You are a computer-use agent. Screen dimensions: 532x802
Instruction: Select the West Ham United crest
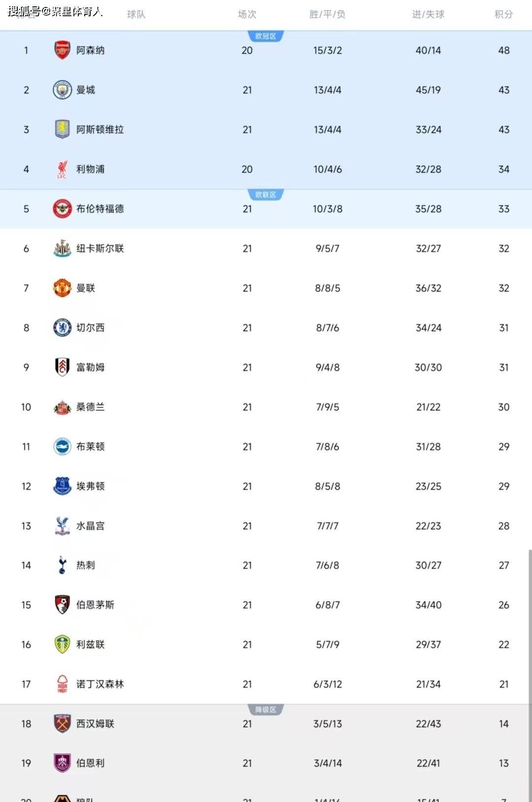(62, 723)
